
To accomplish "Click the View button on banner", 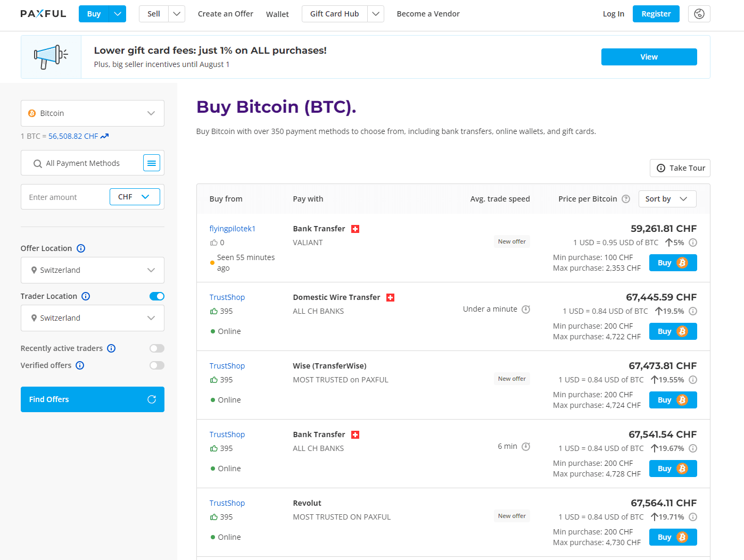I will 649,57.
